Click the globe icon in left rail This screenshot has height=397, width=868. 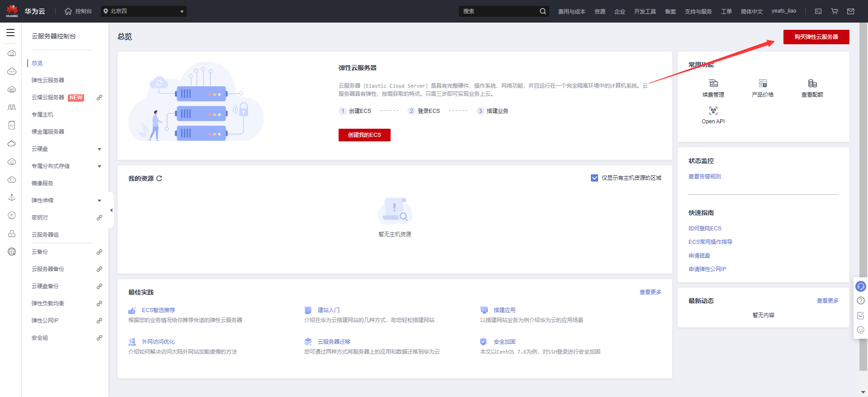tap(12, 252)
